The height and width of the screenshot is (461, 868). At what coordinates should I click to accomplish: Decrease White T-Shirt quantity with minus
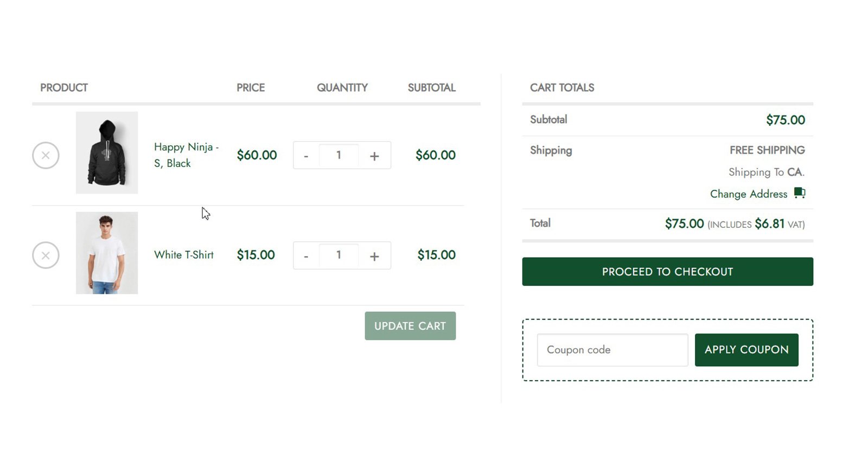pyautogui.click(x=306, y=256)
